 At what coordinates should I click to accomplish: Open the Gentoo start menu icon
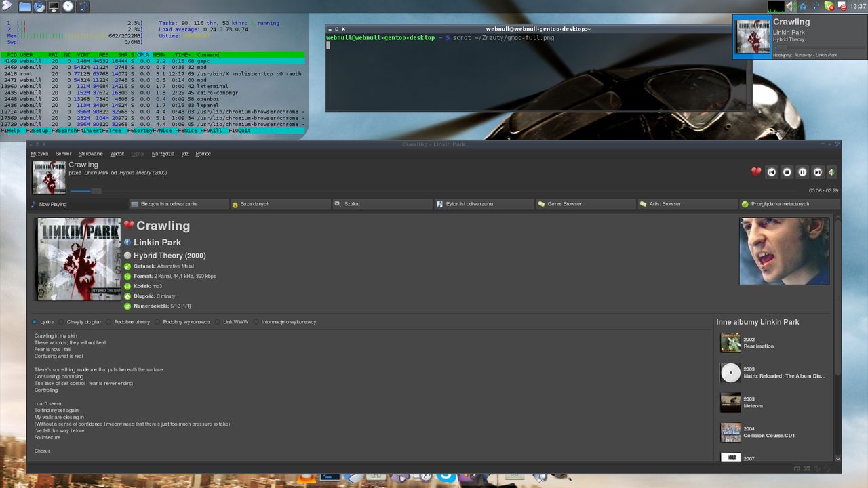pyautogui.click(x=7, y=6)
